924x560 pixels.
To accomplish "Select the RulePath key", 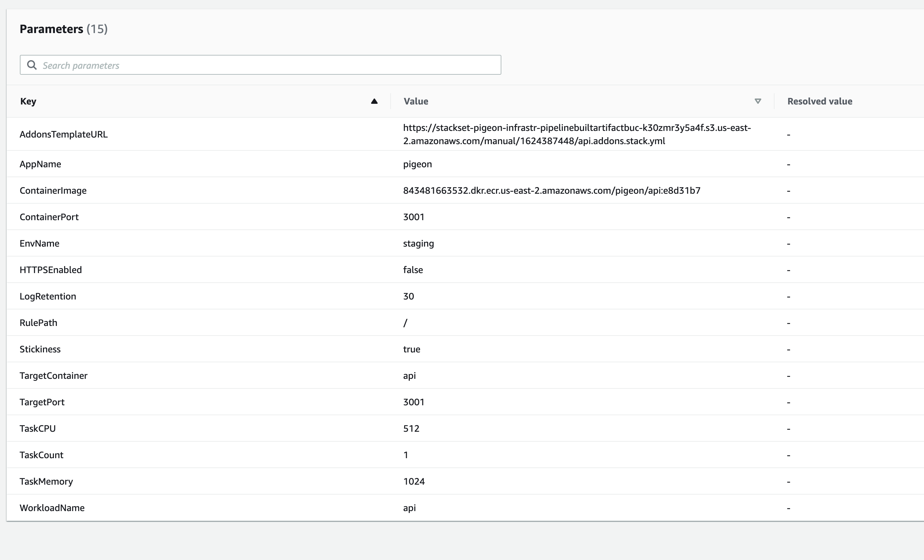I will pyautogui.click(x=38, y=323).
